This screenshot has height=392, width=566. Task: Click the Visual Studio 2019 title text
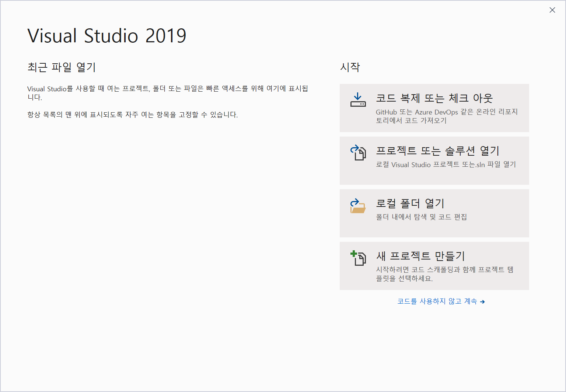coord(107,36)
